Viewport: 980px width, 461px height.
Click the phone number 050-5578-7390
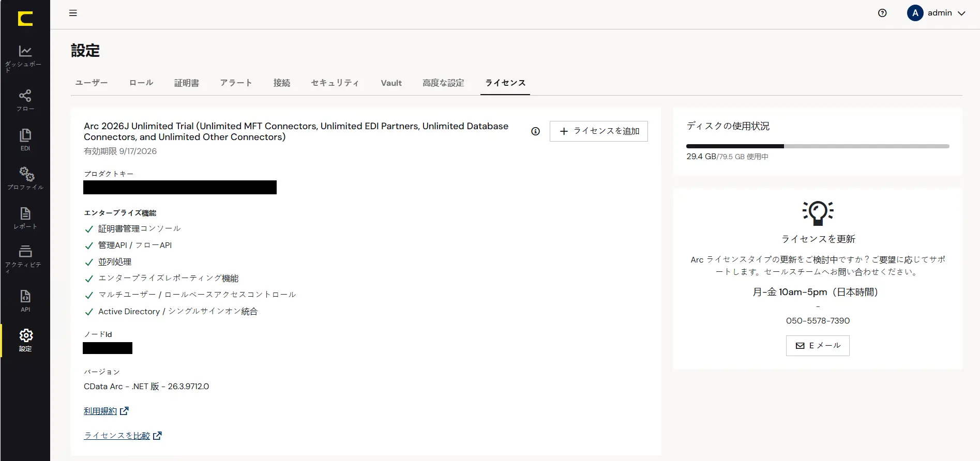click(x=818, y=321)
